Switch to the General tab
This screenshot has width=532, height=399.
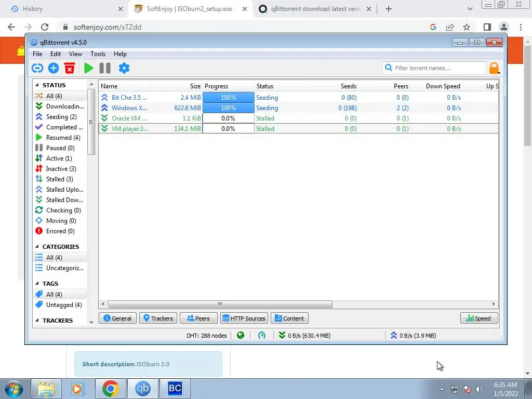coord(117,318)
